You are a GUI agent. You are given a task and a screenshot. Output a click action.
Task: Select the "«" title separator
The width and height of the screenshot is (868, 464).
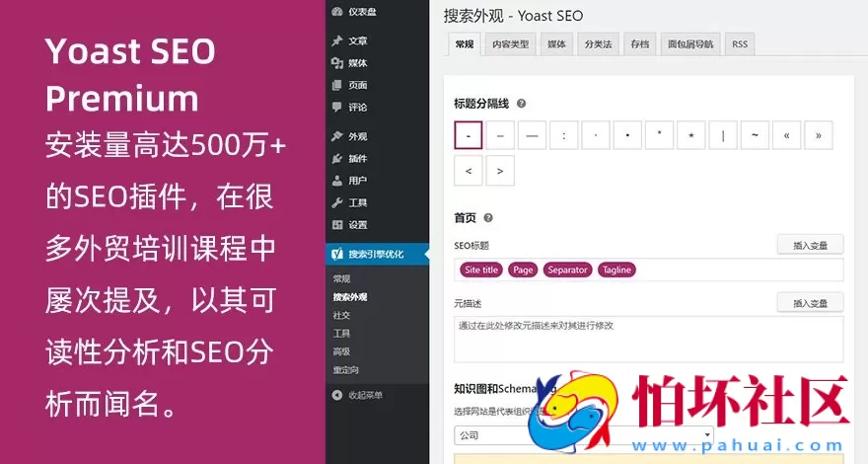[787, 135]
